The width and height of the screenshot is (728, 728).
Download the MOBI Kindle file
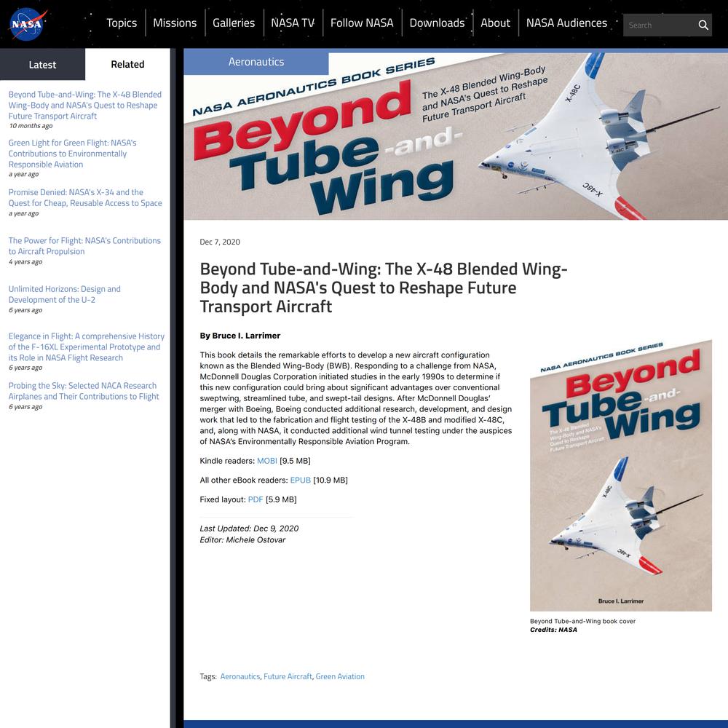267,461
